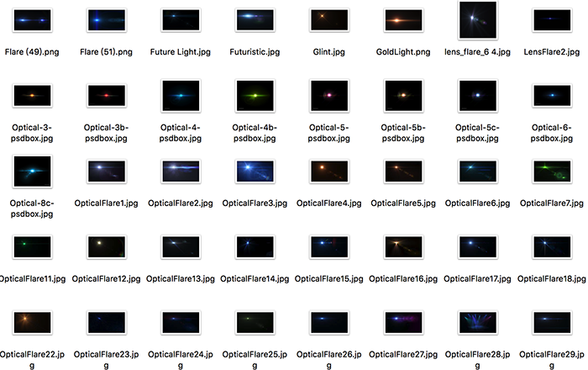Image resolution: width=588 pixels, height=370 pixels.
Task: Click the label "OpticalFlare6.jpg"
Action: point(477,203)
